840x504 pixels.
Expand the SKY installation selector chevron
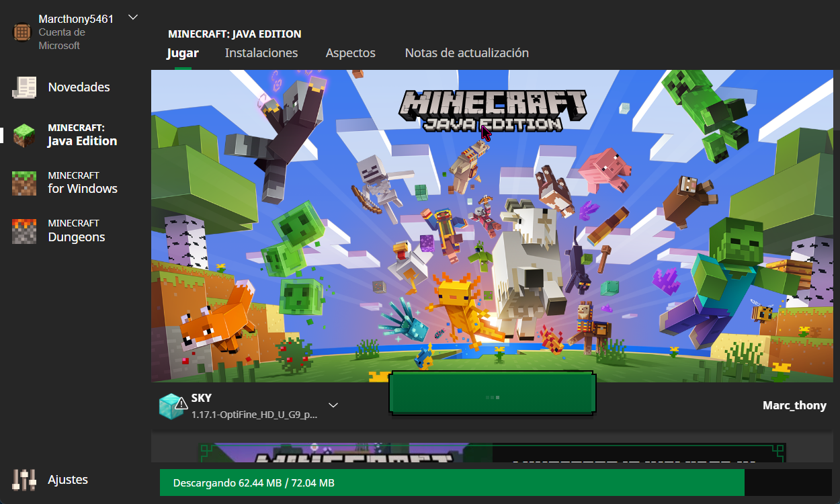click(x=333, y=405)
